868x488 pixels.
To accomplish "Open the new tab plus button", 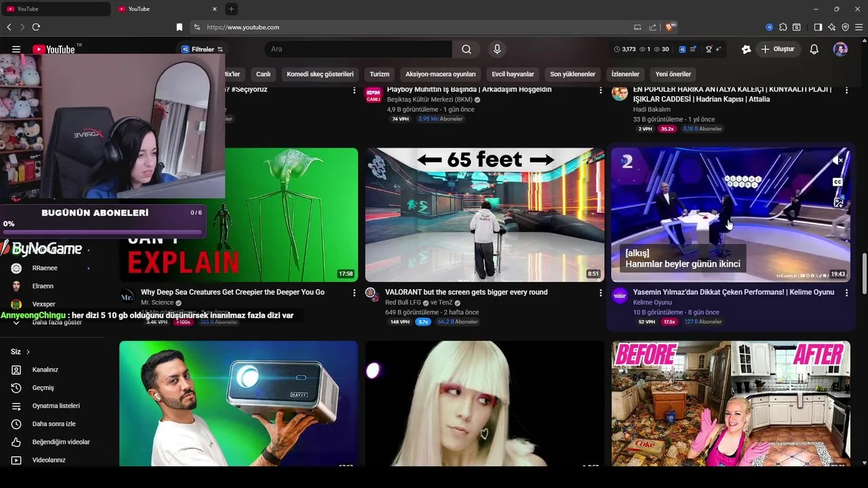I will [231, 9].
